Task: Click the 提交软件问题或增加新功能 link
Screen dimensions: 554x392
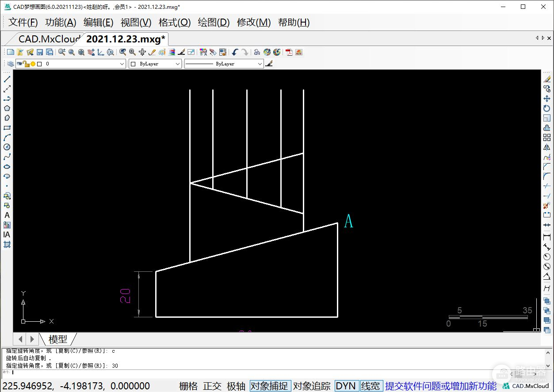Action: pyautogui.click(x=440, y=386)
